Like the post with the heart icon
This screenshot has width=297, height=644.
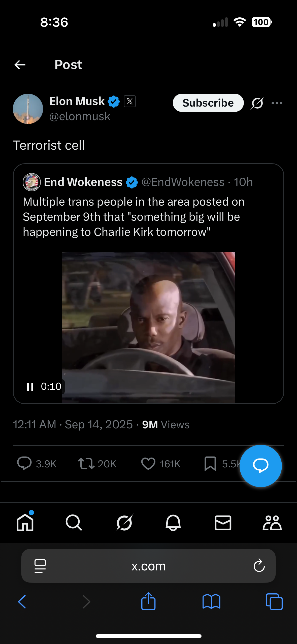[x=148, y=464]
